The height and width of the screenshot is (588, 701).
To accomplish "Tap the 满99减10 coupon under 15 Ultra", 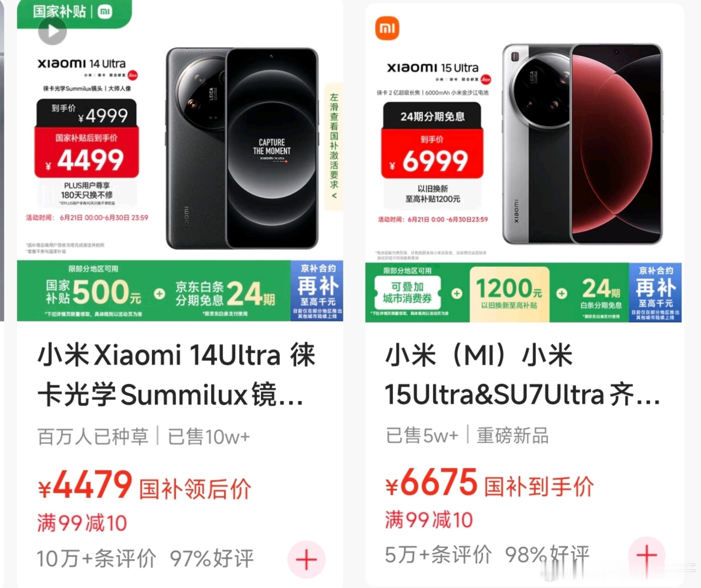I will point(429,520).
